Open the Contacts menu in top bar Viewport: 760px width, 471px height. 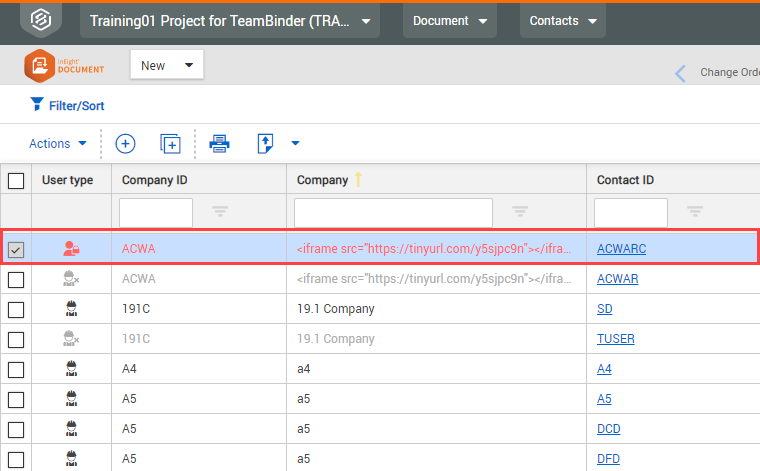(561, 21)
